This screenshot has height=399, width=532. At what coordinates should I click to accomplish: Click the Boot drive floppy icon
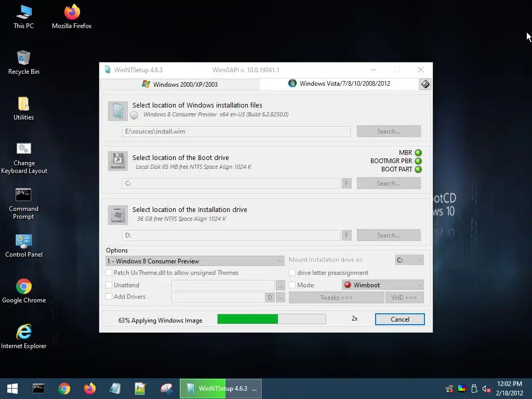(118, 161)
